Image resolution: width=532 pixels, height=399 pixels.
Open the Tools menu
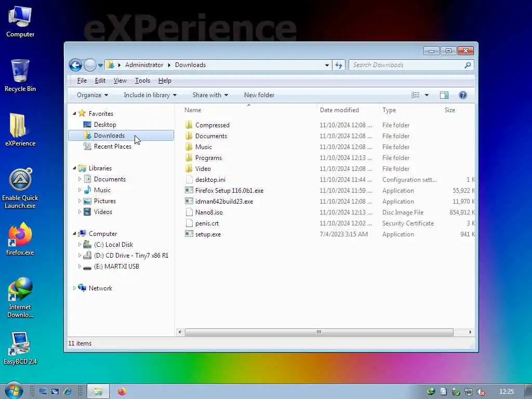142,81
